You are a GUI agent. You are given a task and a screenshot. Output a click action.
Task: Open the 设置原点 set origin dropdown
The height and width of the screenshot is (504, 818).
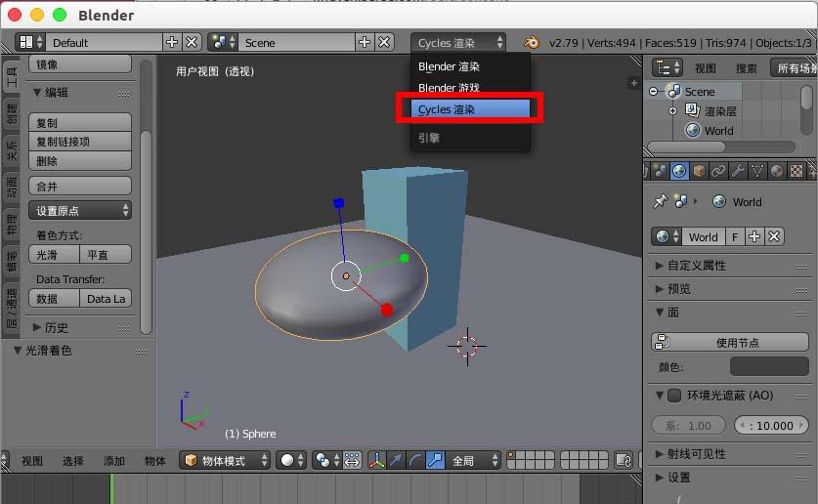[80, 211]
